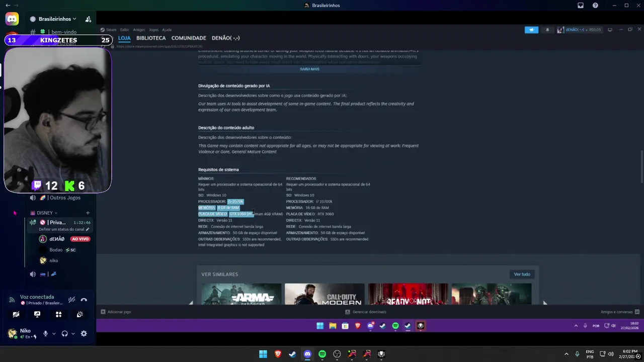Viewport: 644px width, 362px height.
Task: Open the DENÃO profile tab in Steam
Action: coord(226,38)
